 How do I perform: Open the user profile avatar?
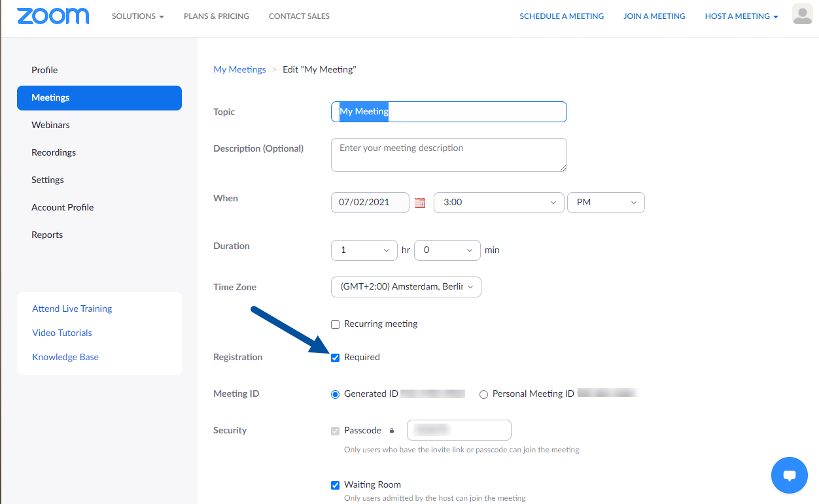802,14
